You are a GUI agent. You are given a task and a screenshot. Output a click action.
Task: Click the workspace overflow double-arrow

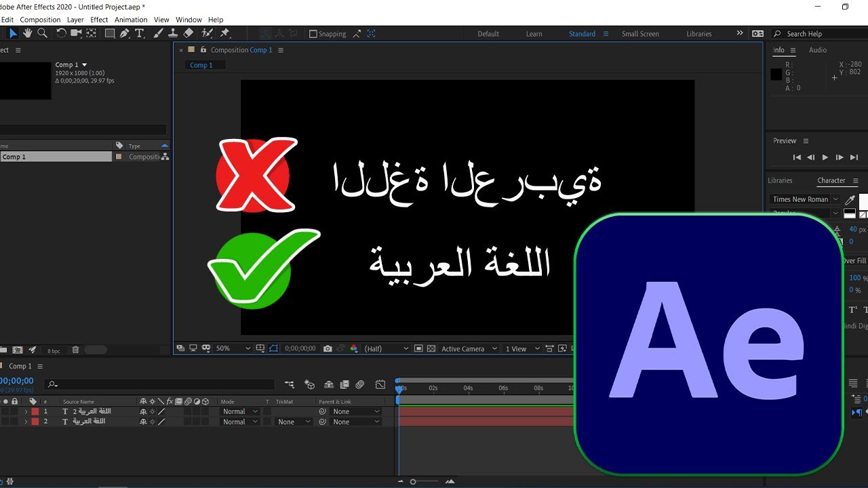click(x=740, y=33)
